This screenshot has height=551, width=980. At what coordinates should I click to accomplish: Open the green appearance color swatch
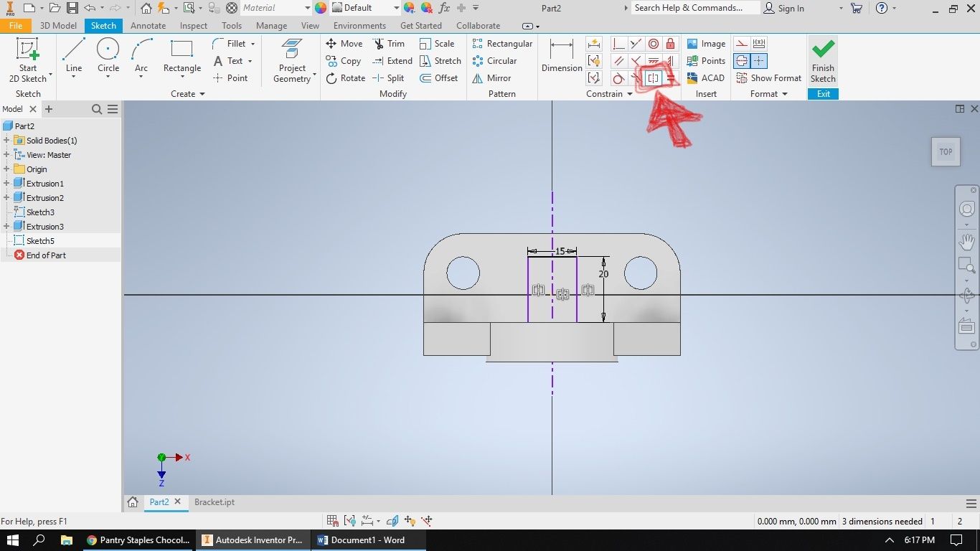click(319, 8)
